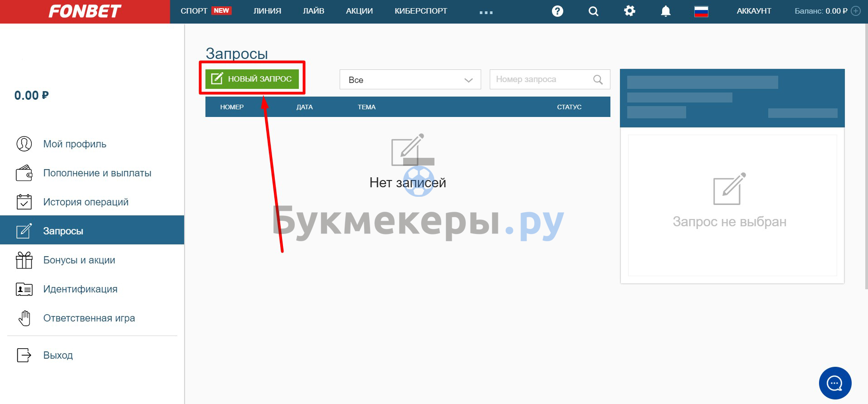Click the Выход logout link

click(58, 355)
